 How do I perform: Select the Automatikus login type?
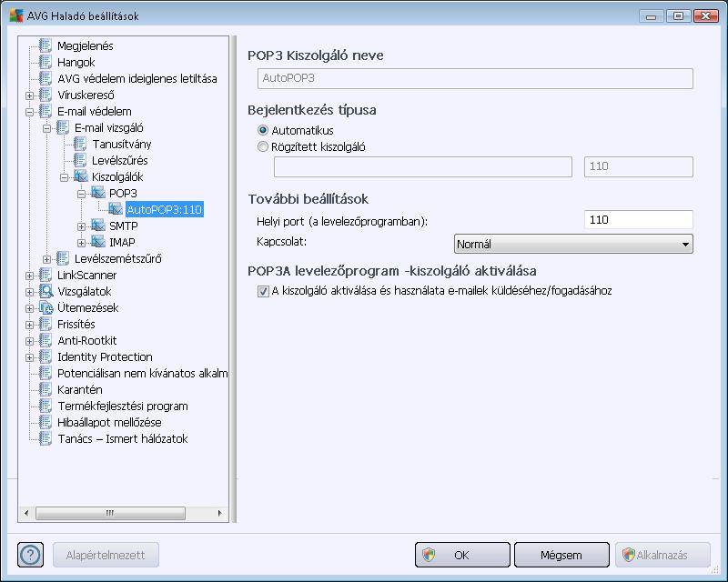pyautogui.click(x=263, y=130)
